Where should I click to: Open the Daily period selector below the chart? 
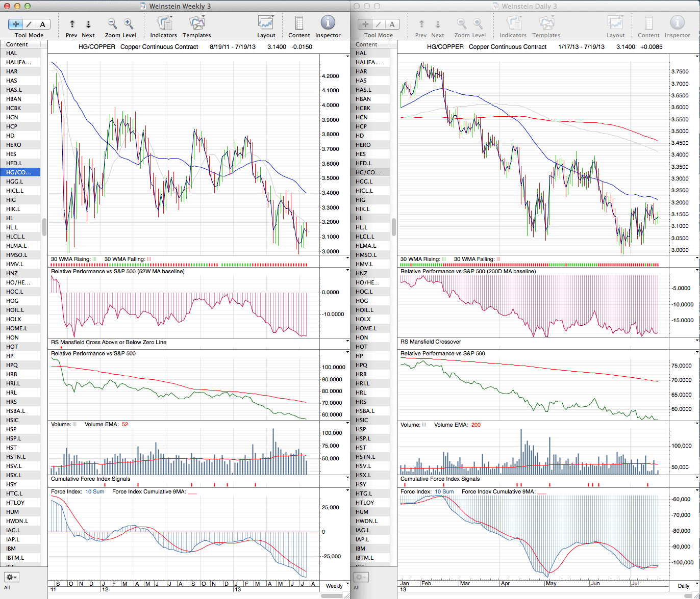coord(684,586)
